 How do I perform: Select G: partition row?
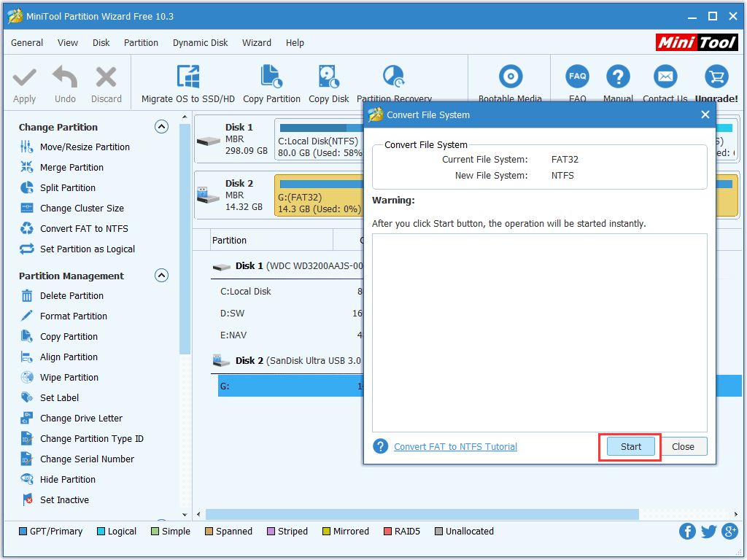click(x=290, y=386)
